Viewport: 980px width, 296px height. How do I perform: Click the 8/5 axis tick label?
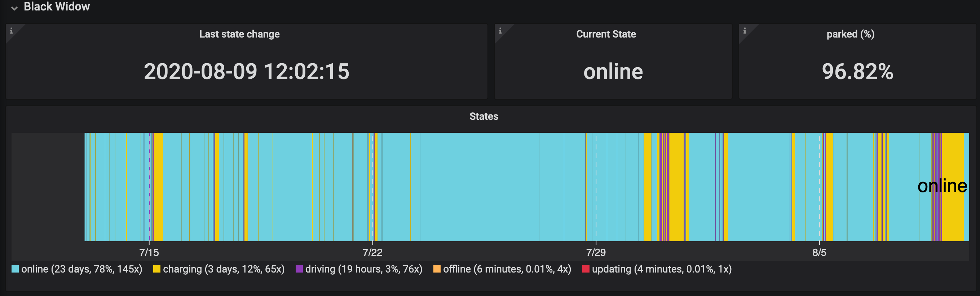point(820,252)
